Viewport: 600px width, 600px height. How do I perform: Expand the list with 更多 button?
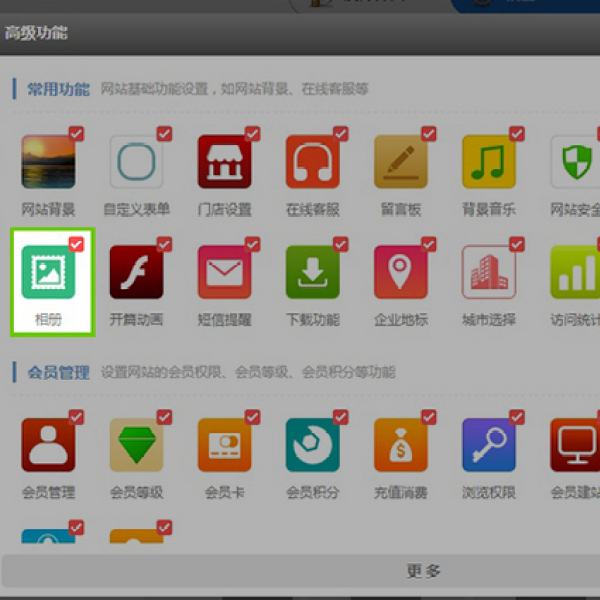coord(423,571)
